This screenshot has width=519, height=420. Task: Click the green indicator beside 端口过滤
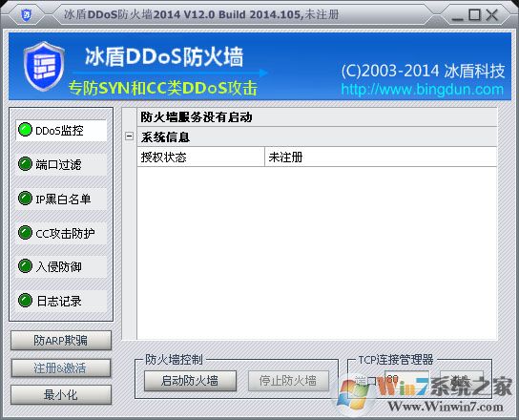[25, 164]
